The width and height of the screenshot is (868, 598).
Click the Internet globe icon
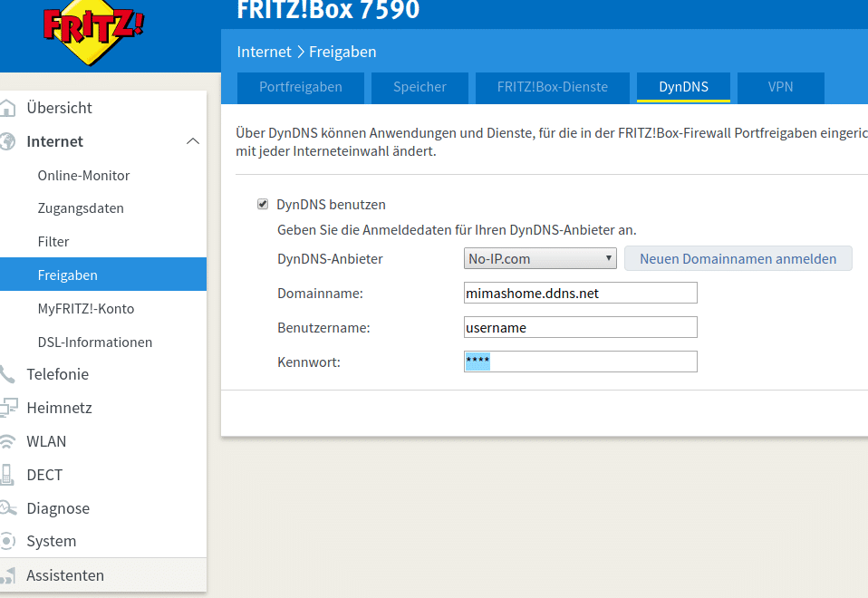(7, 141)
